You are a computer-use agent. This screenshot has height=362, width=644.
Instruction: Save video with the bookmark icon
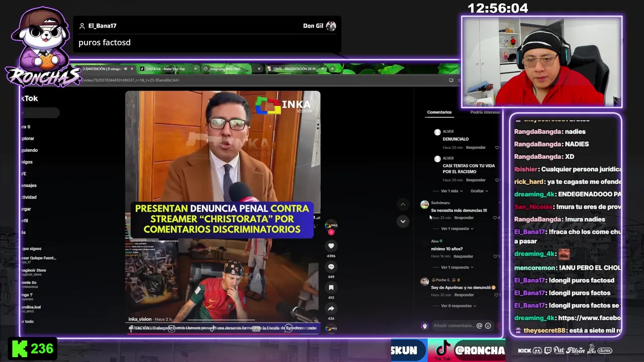pos(331,288)
